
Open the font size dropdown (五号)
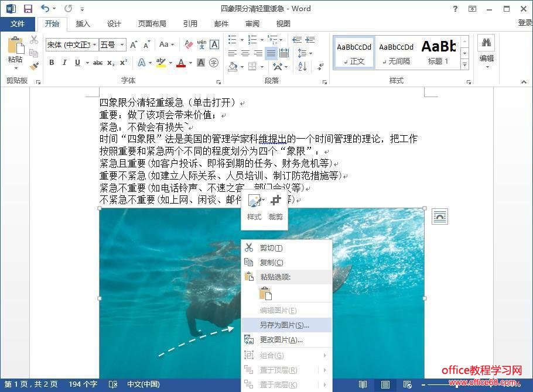(122, 45)
